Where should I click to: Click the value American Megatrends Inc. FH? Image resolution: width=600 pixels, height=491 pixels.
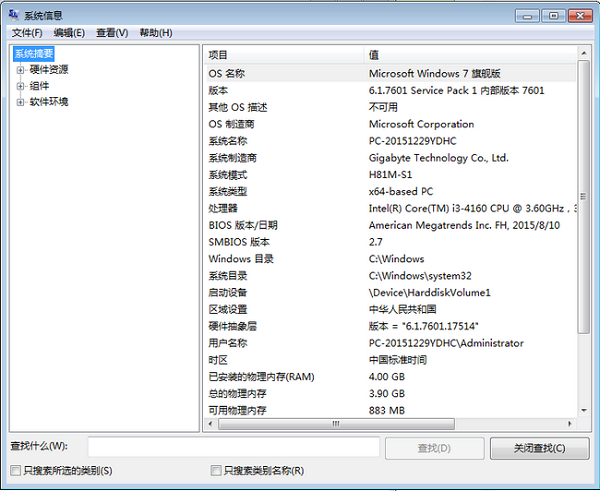click(x=464, y=225)
